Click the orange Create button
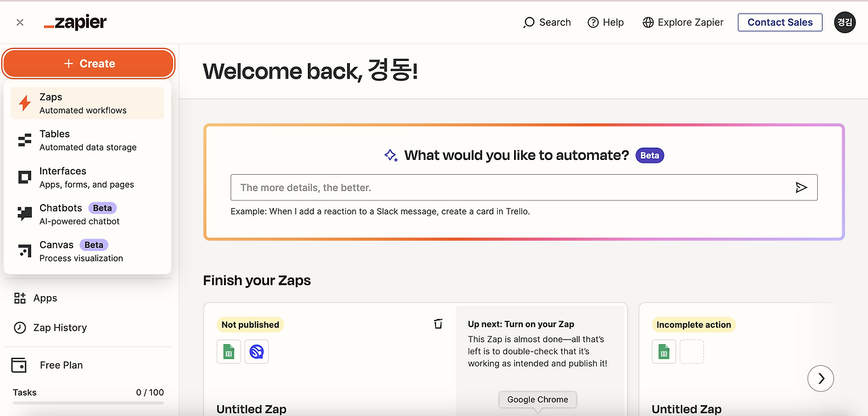The height and width of the screenshot is (416, 868). (x=88, y=63)
